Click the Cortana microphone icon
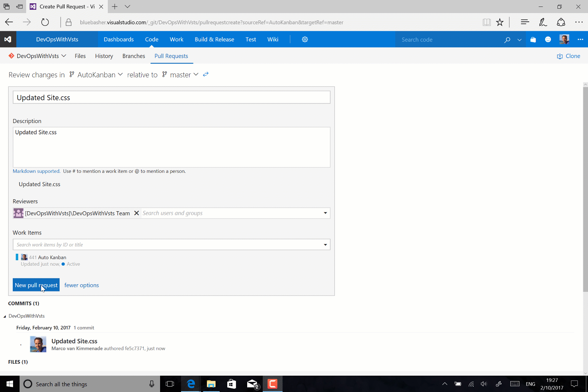Image resolution: width=588 pixels, height=392 pixels. pyautogui.click(x=152, y=384)
